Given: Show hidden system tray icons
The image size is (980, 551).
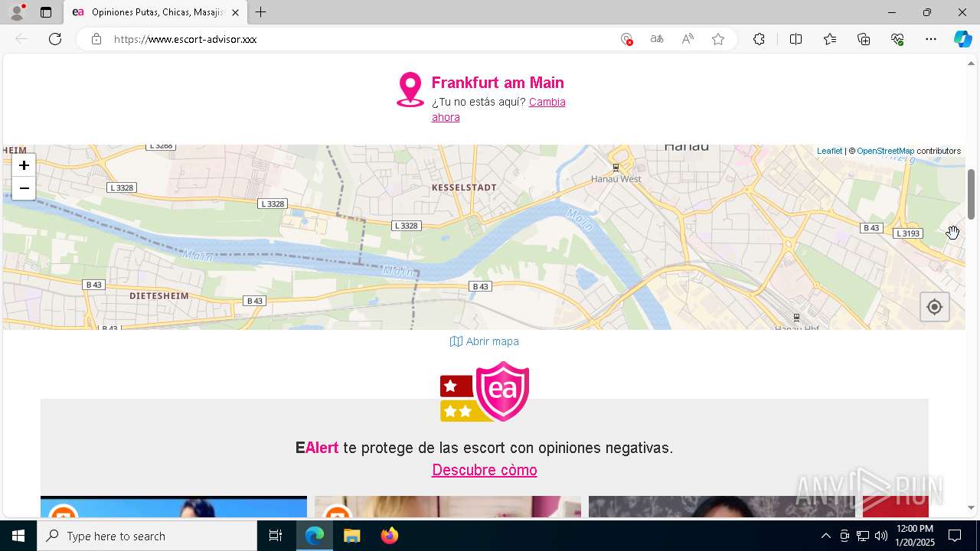Looking at the screenshot, I should click(x=825, y=536).
